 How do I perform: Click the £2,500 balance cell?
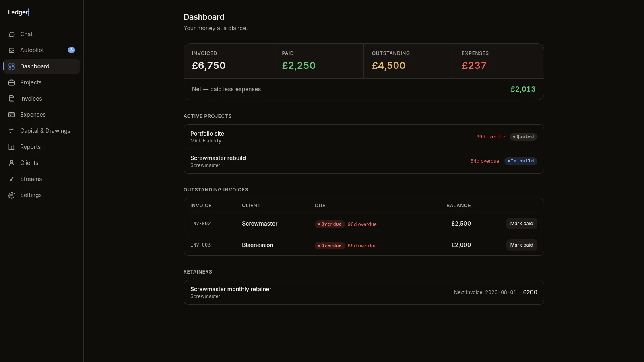tap(461, 224)
